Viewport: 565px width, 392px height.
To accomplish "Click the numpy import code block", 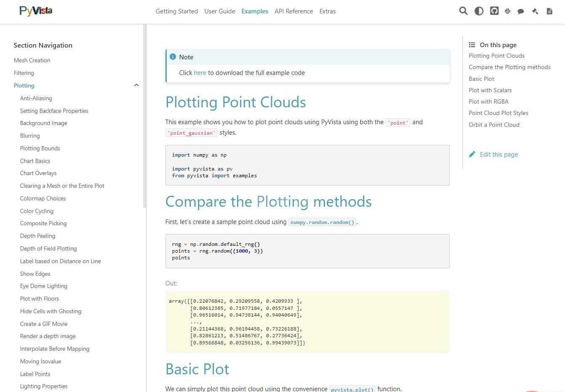I will click(307, 165).
